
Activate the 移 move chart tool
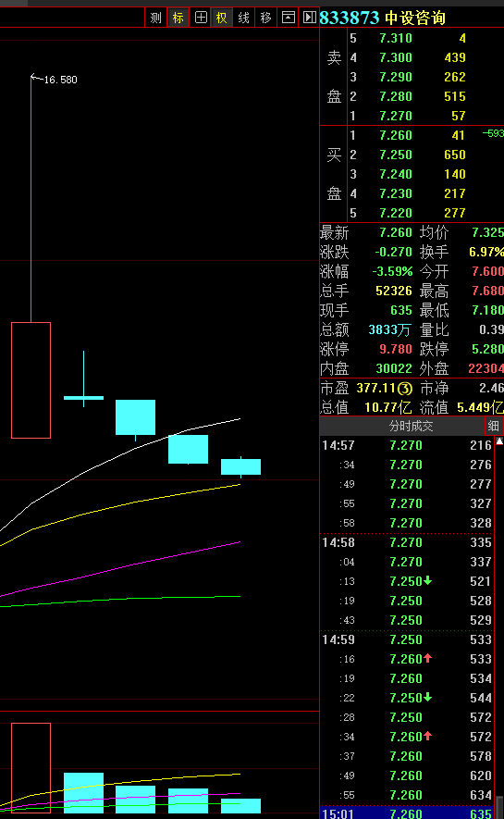point(265,18)
